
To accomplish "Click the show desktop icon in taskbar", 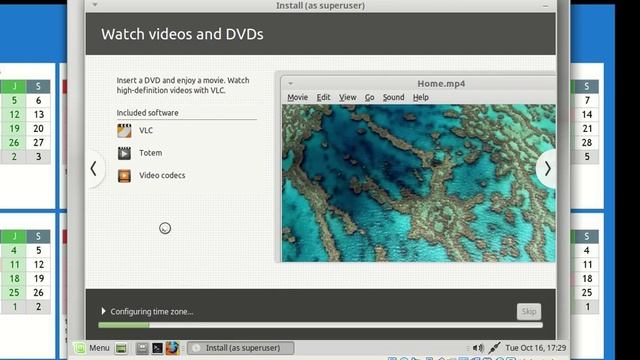I will pyautogui.click(x=121, y=348).
